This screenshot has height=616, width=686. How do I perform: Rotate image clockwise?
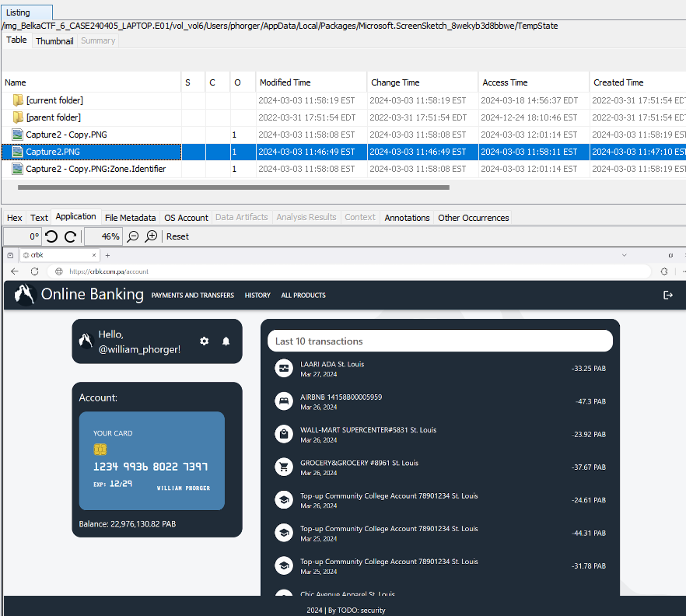pyautogui.click(x=71, y=236)
